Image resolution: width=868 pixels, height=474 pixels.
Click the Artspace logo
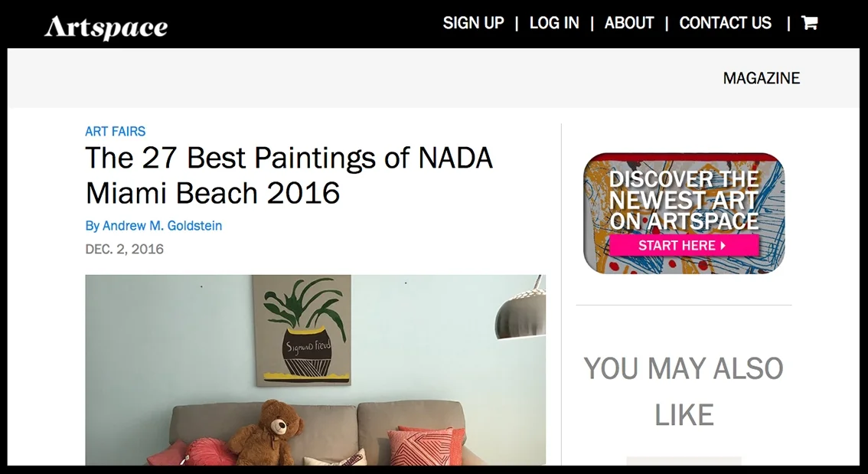(x=106, y=27)
